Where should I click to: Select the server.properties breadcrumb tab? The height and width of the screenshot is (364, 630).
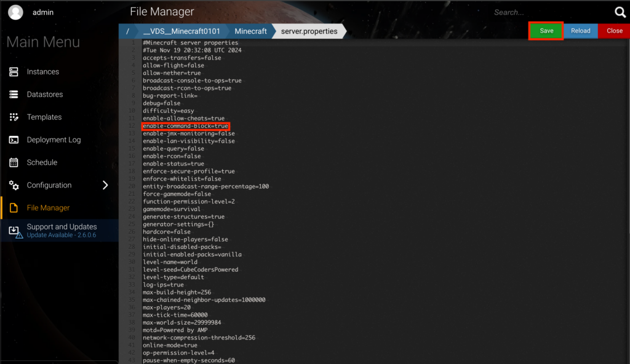[308, 31]
